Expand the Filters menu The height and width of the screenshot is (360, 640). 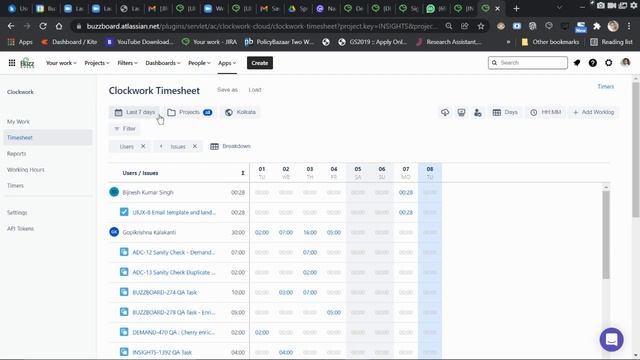click(127, 63)
